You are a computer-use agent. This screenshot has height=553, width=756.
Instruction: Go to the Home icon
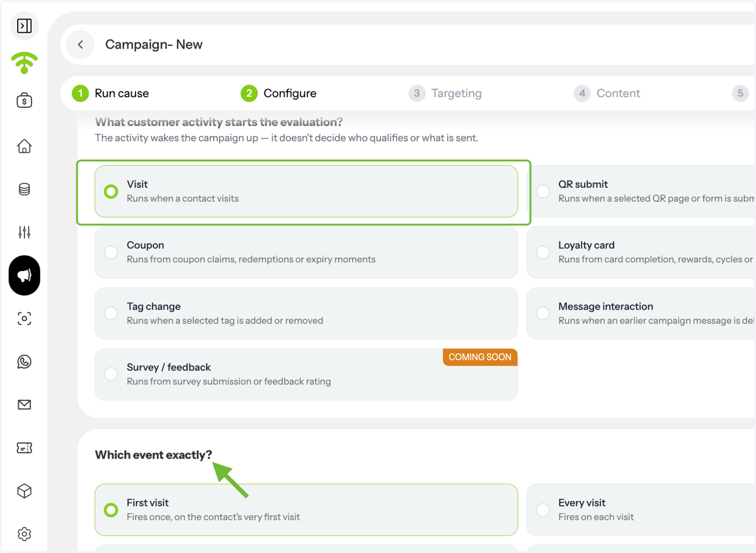tap(25, 146)
